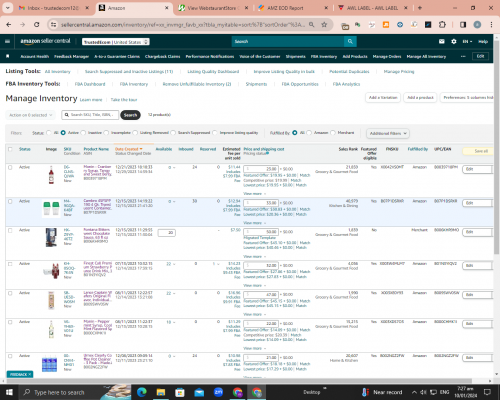Click the price field in Monin Cranberry row
The height and width of the screenshot is (400, 500).
tap(261, 169)
